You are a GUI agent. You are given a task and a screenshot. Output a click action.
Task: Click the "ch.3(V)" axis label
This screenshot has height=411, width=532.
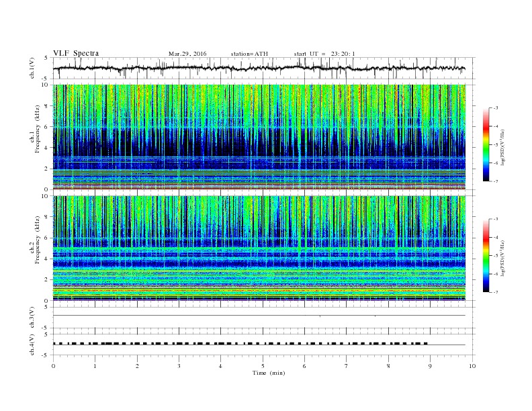point(32,318)
